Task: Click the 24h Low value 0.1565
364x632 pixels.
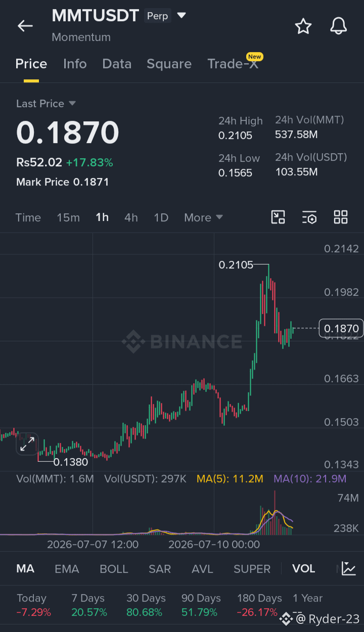Action: pyautogui.click(x=235, y=173)
